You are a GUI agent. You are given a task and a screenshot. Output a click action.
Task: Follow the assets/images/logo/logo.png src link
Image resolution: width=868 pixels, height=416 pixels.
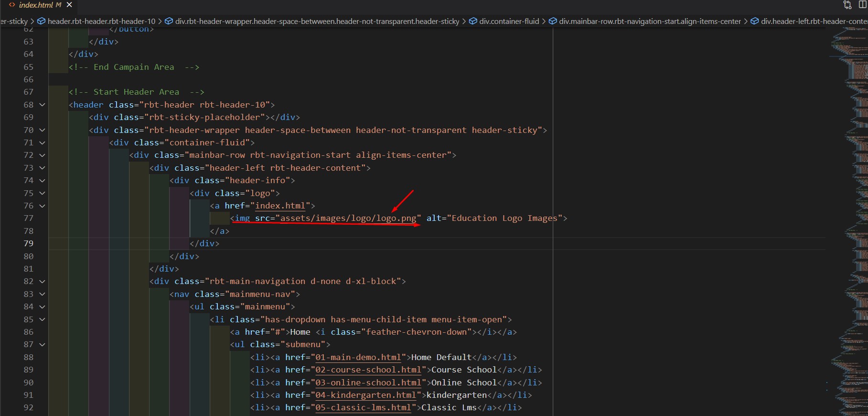[x=348, y=218]
